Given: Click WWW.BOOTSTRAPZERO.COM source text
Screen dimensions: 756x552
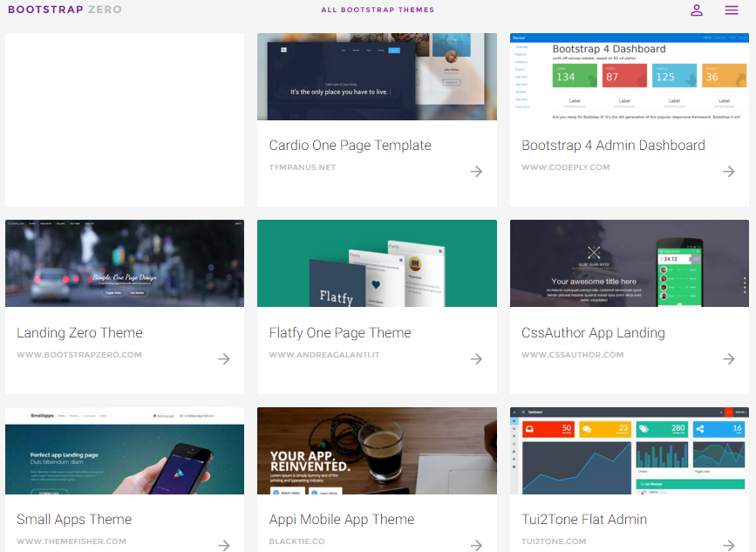Looking at the screenshot, I should coord(79,355).
